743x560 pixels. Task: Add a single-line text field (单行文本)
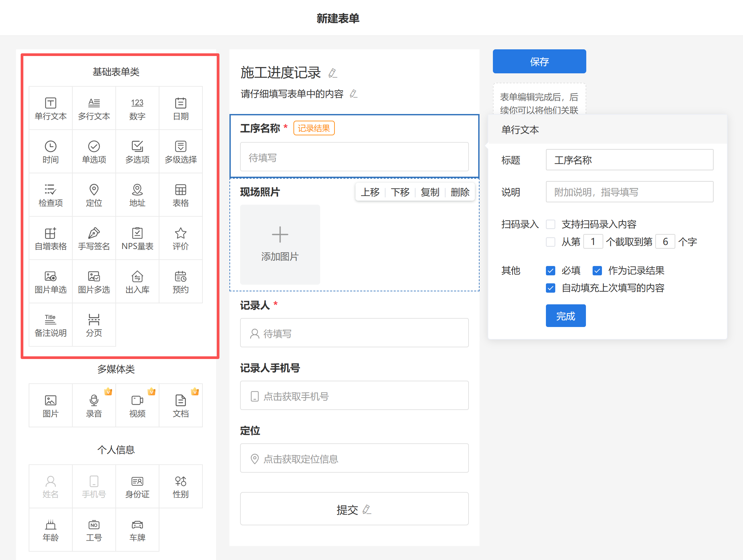pos(50,108)
